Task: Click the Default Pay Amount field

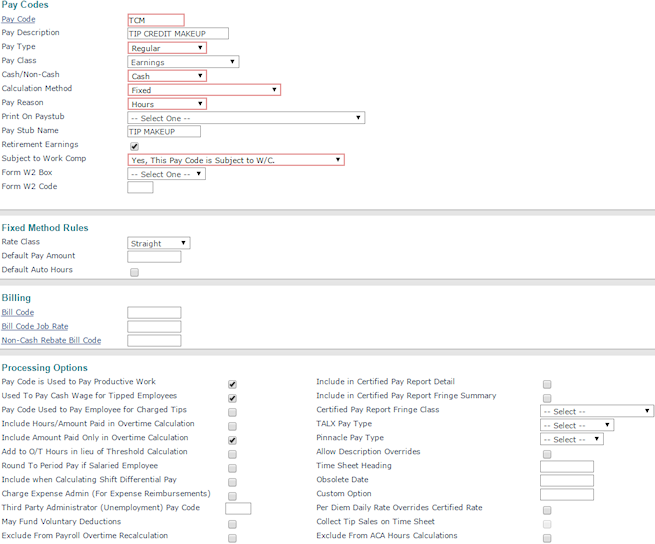Action: pyautogui.click(x=154, y=257)
